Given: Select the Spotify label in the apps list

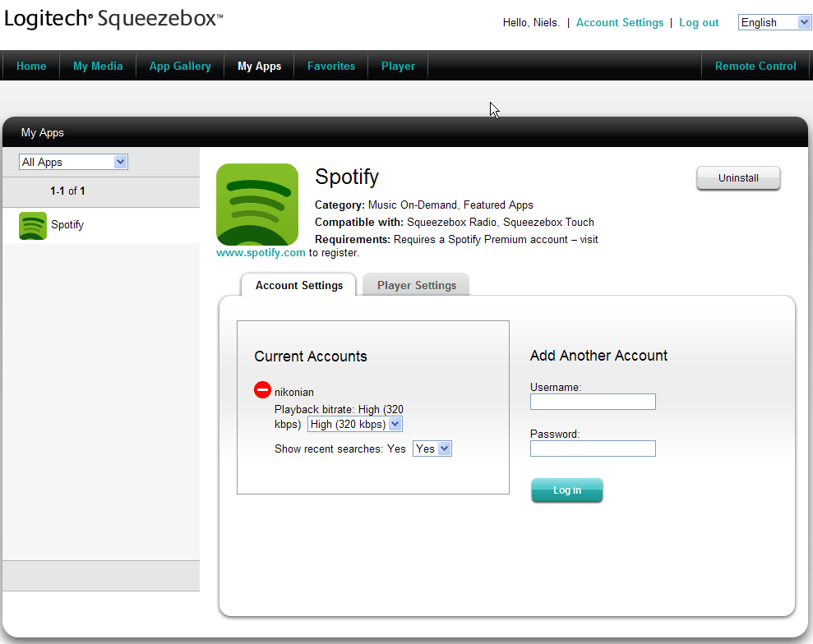Looking at the screenshot, I should click(67, 225).
